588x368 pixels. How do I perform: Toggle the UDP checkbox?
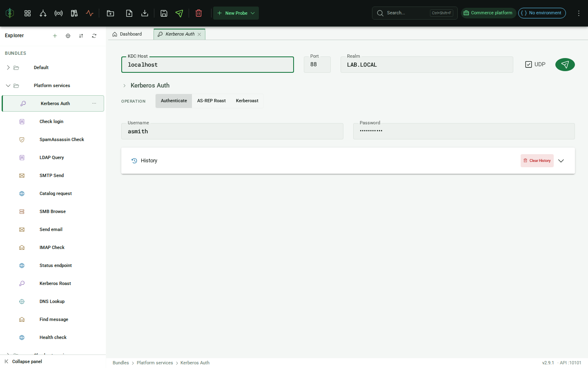coord(528,64)
